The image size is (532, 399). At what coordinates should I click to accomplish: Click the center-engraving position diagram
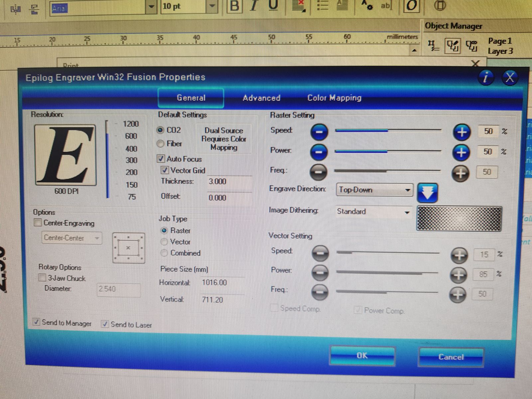click(x=129, y=248)
